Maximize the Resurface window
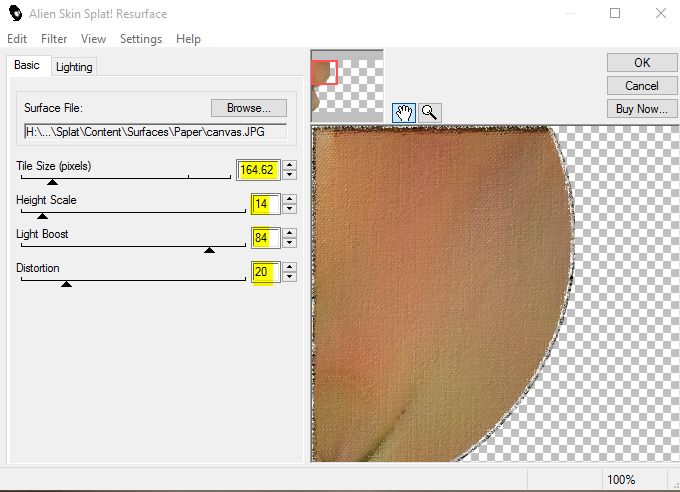 coord(615,13)
